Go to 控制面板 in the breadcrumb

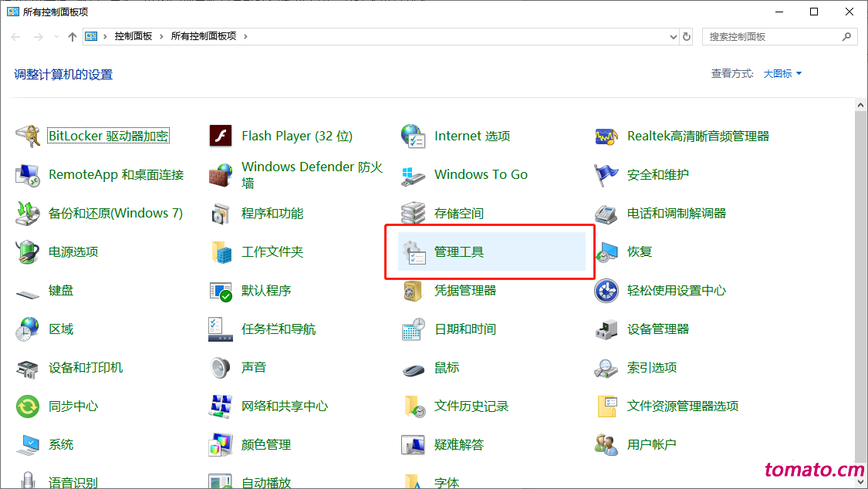pyautogui.click(x=133, y=36)
